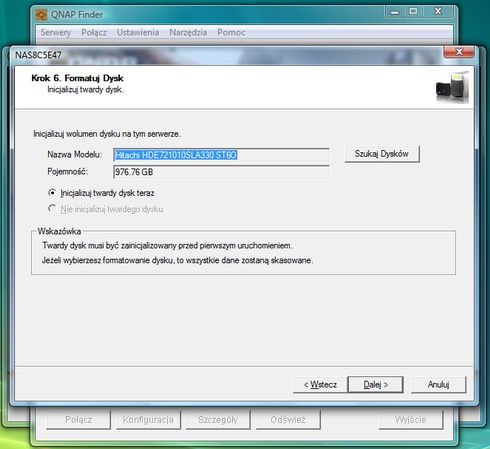The height and width of the screenshot is (449, 490).
Task: Click the 'Wyjście' exit button
Action: [411, 420]
